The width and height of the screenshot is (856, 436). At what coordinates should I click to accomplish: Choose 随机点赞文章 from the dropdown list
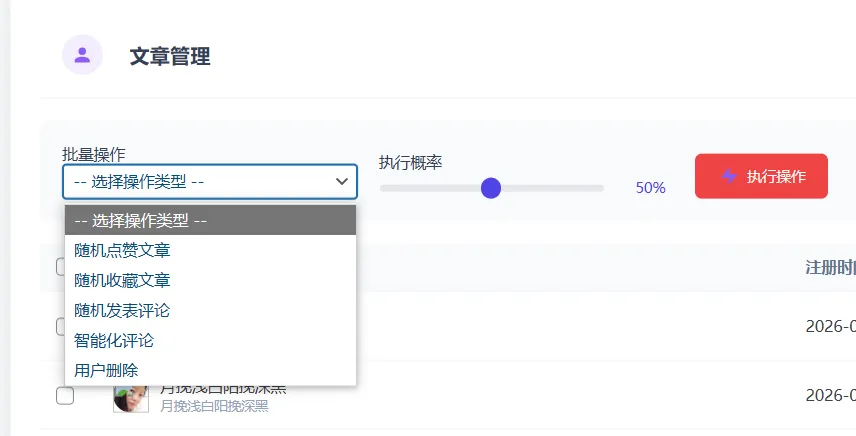coord(210,250)
